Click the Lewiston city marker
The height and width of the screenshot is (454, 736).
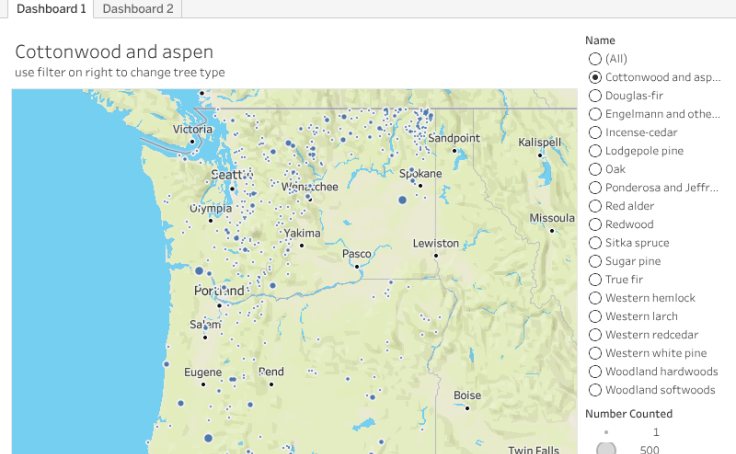coord(436,255)
